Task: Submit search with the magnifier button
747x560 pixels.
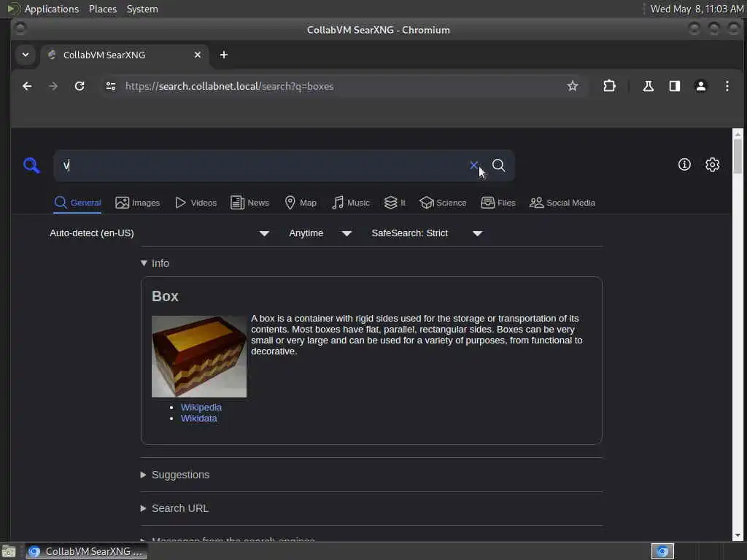Action: tap(498, 166)
